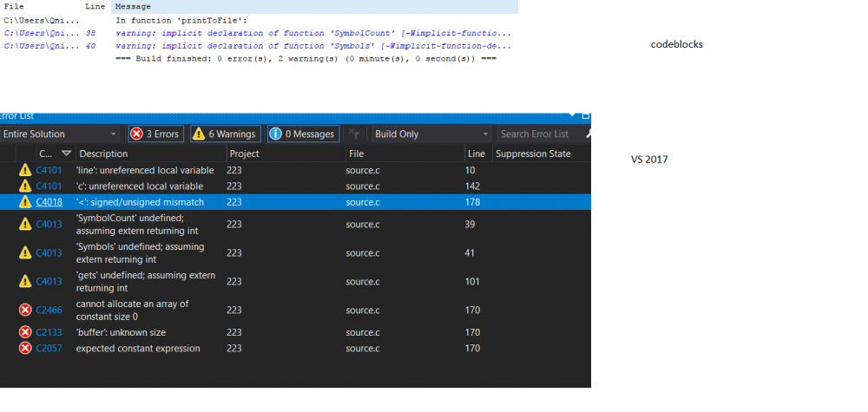Select "'gets' undefined; assuming extern" description
This screenshot has height=412, width=868.
[x=146, y=282]
